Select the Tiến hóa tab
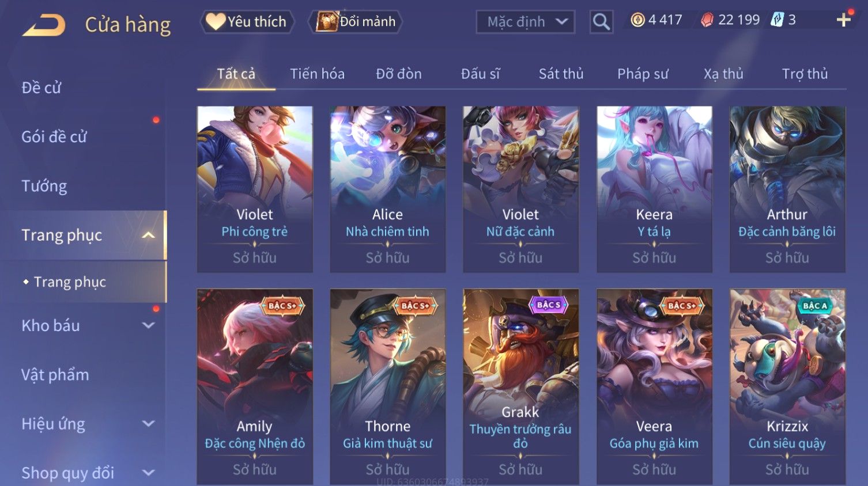This screenshot has height=486, width=868. click(317, 74)
